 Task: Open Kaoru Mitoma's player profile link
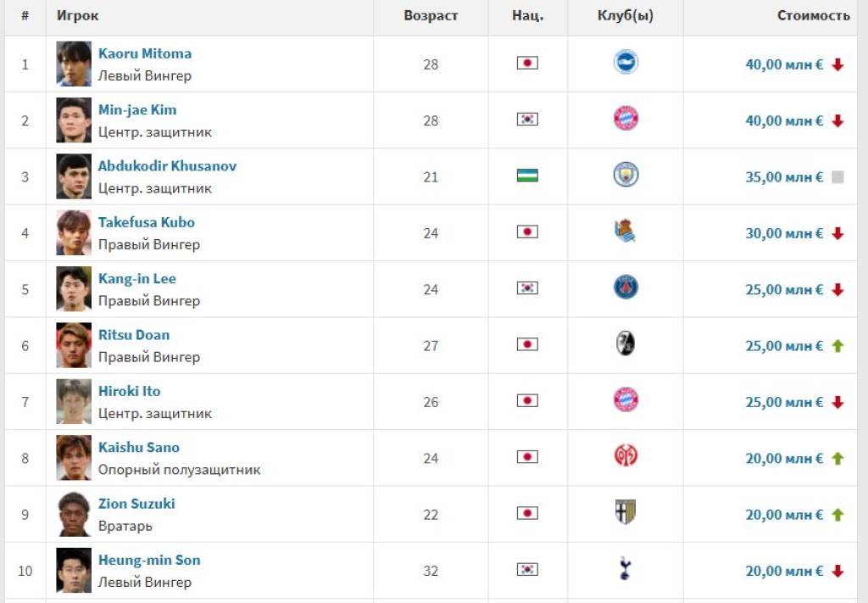point(145,53)
